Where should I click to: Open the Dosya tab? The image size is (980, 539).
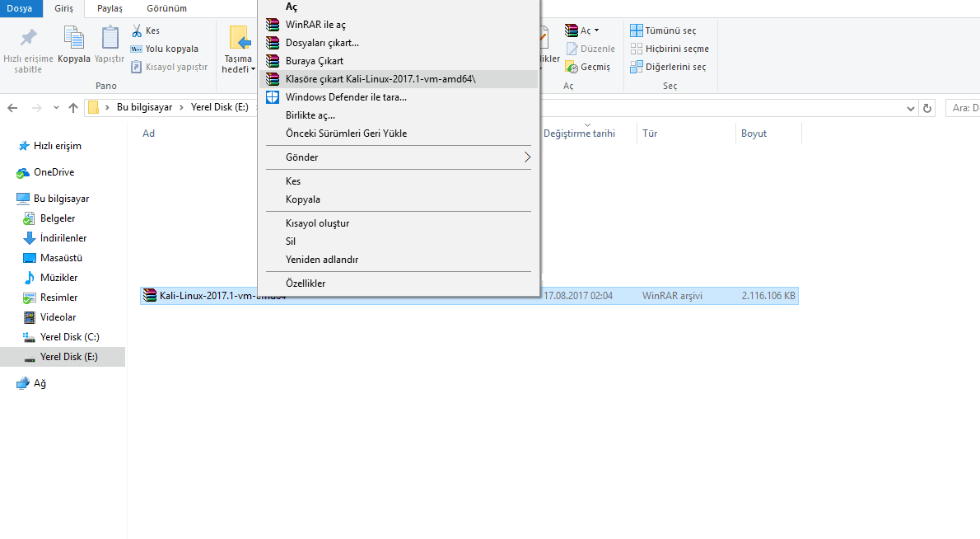tap(20, 8)
